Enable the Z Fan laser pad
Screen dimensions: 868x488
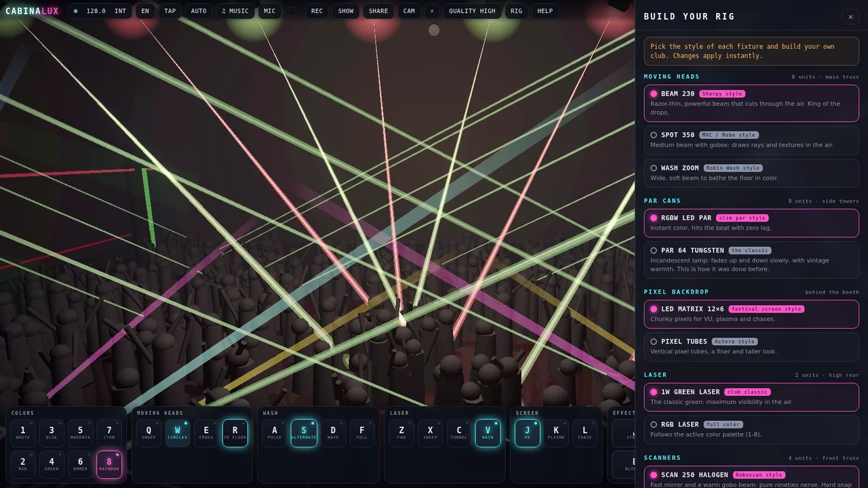pos(401,433)
